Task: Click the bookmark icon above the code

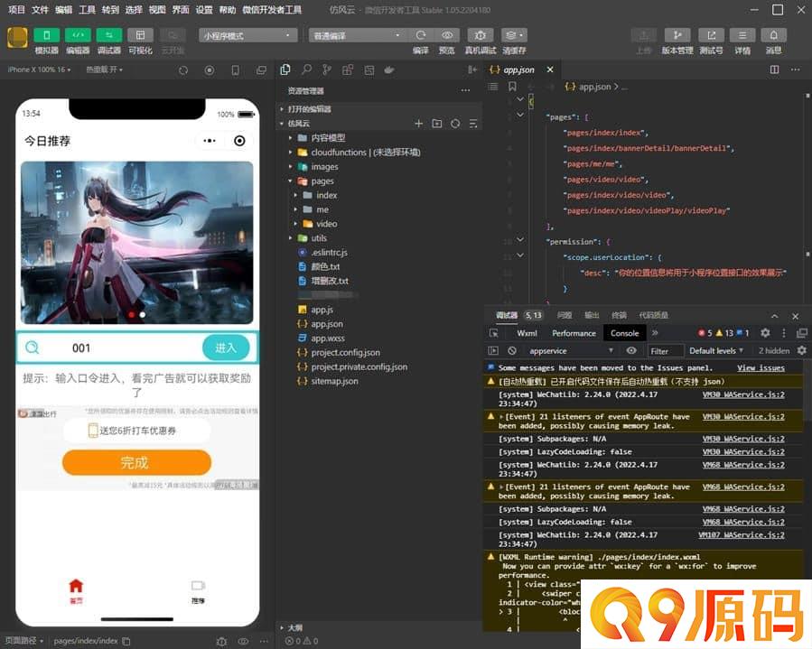Action: 512,87
